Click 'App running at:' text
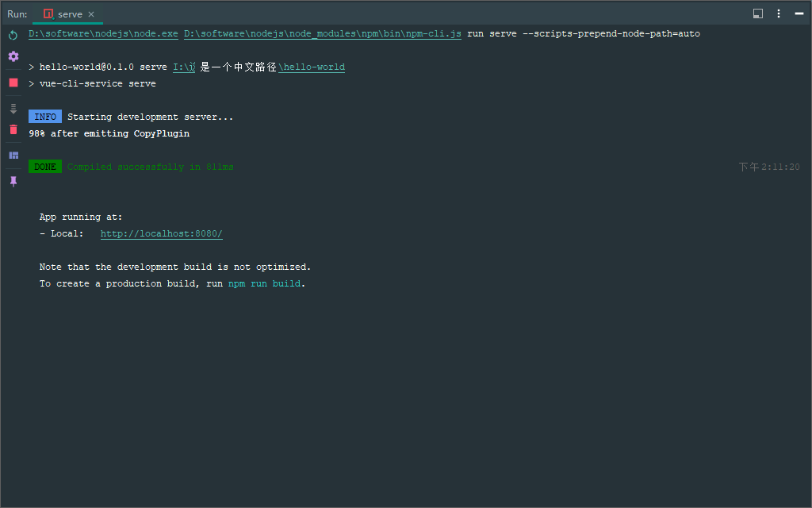The width and height of the screenshot is (812, 508). [81, 217]
